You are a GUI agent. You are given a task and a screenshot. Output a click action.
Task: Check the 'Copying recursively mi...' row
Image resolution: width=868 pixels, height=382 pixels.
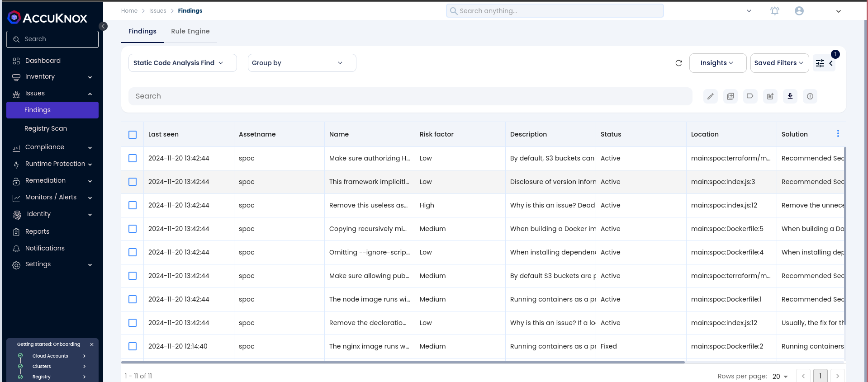133,229
